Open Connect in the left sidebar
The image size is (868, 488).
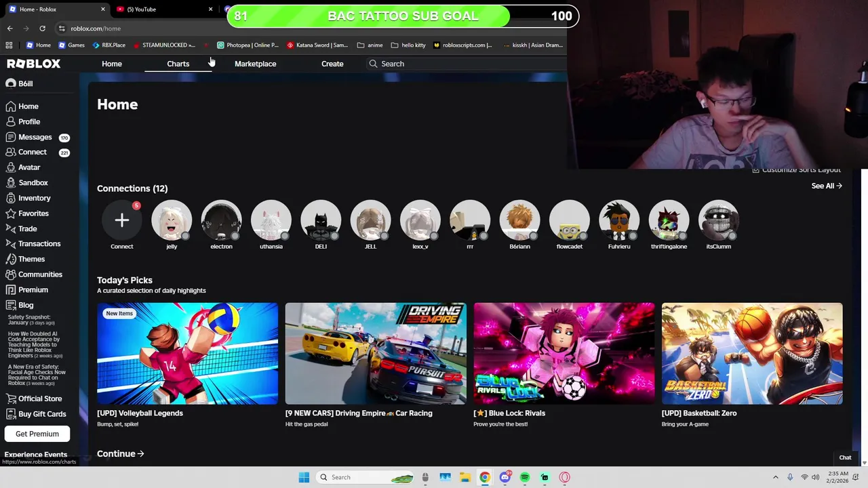click(37, 152)
